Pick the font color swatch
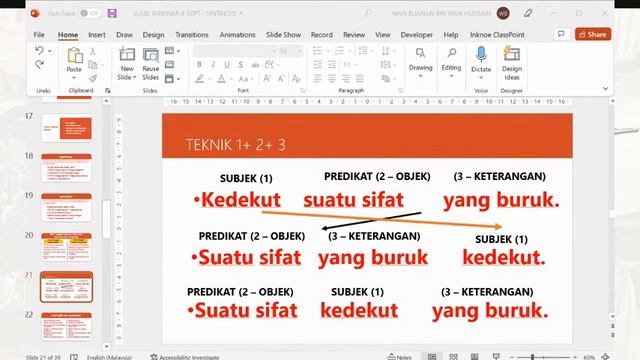Image resolution: width=640 pixels, height=360 pixels. (x=221, y=78)
